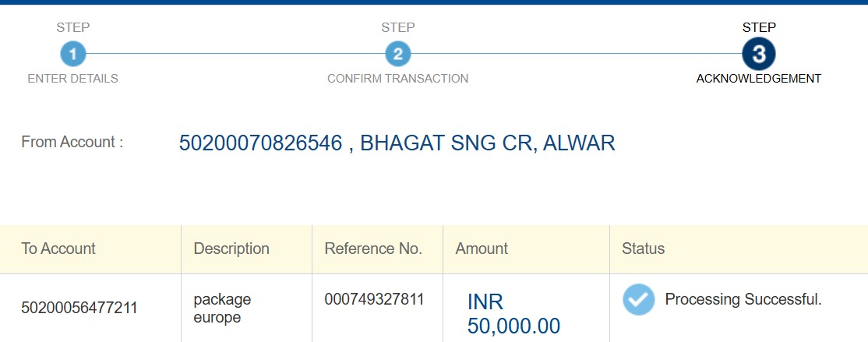Click the INR 50,000.00 amount
The width and height of the screenshot is (868, 342).
pos(513,314)
